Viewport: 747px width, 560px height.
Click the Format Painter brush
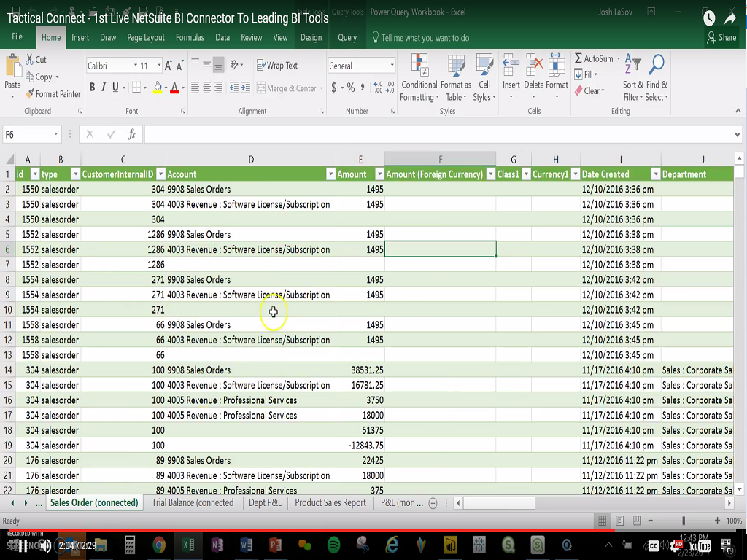click(30, 94)
